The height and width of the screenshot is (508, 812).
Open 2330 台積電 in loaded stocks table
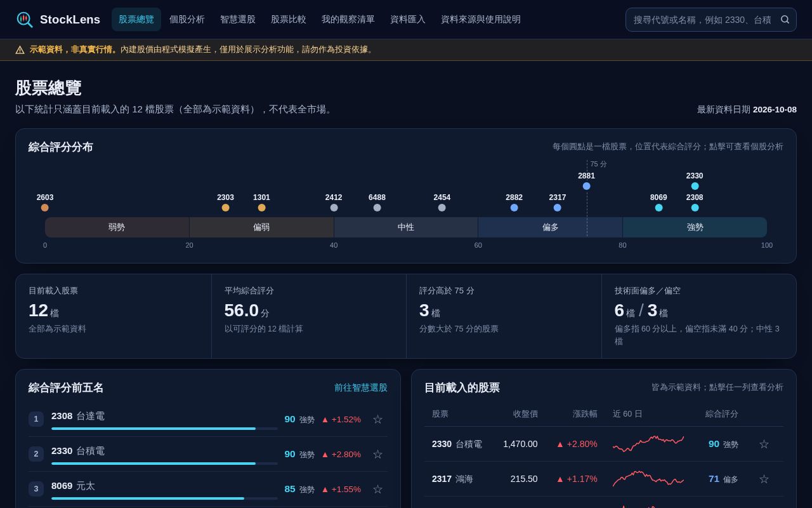pyautogui.click(x=604, y=444)
